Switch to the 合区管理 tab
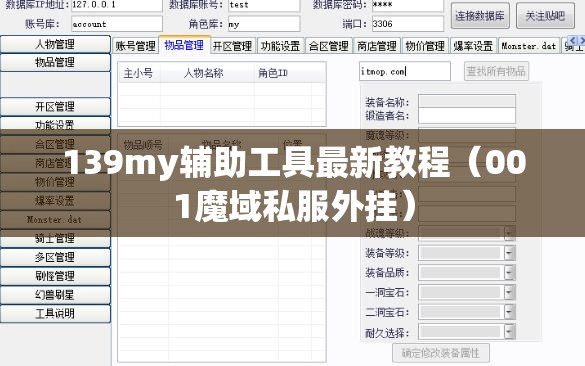 point(329,46)
